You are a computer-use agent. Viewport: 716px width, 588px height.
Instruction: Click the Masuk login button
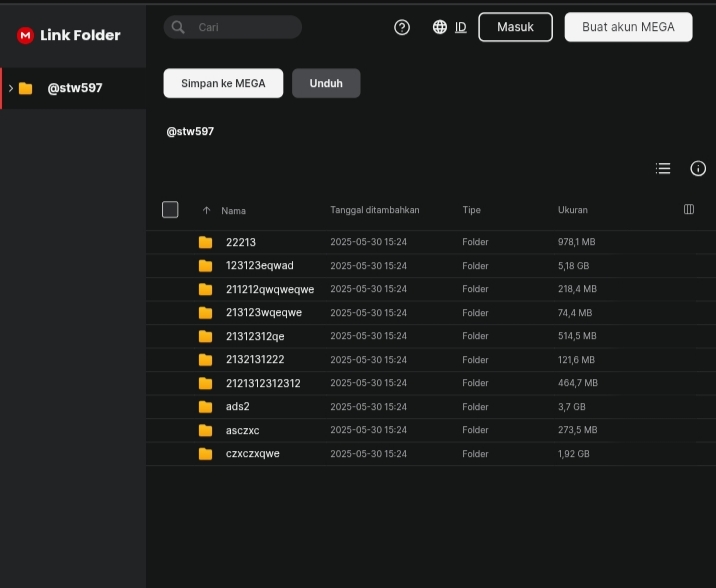(516, 27)
